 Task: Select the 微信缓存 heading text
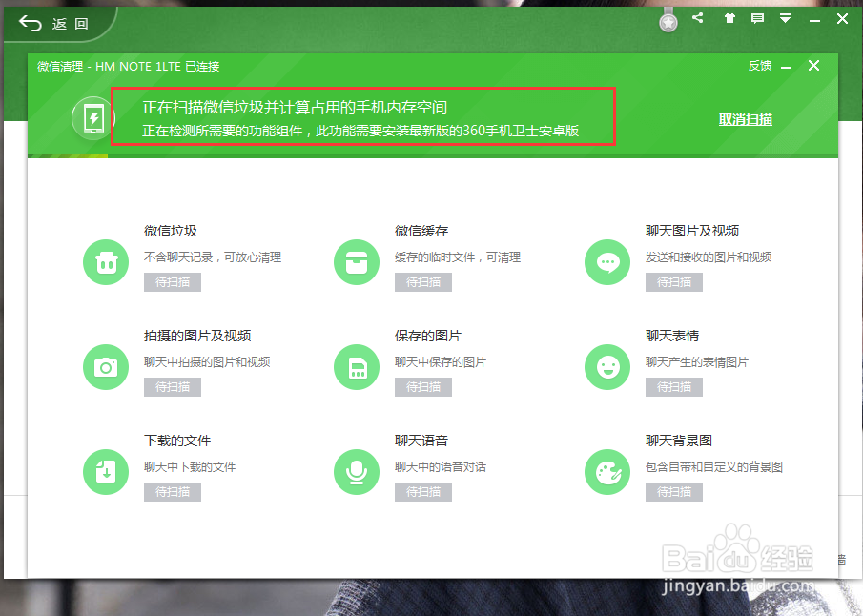tap(421, 231)
